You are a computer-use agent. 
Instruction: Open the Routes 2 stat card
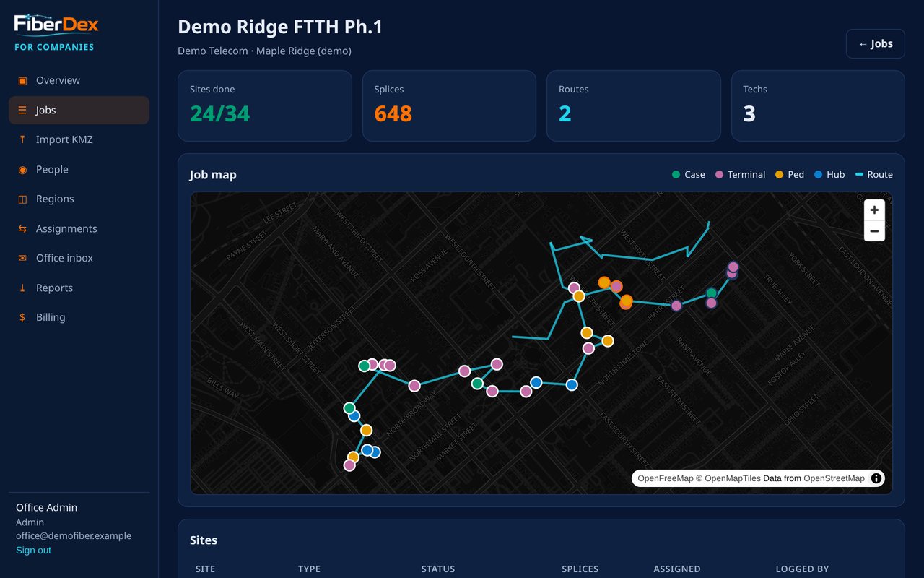coord(634,105)
